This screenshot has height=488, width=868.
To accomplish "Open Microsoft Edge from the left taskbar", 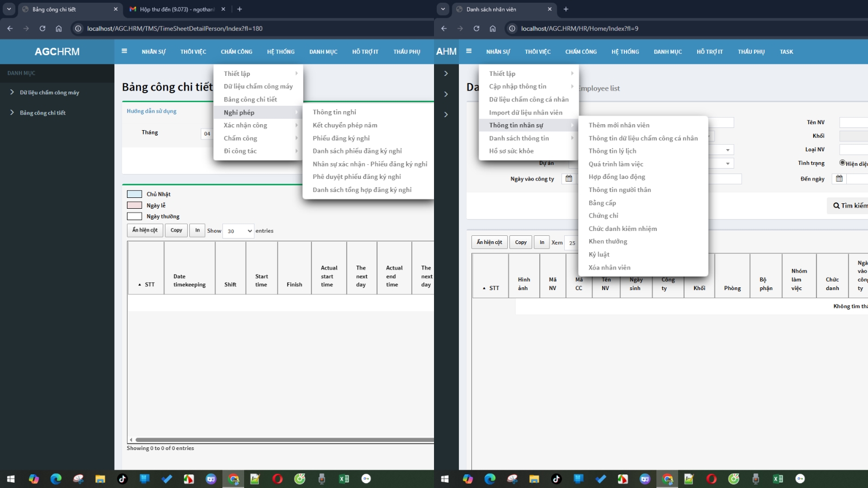I will tap(56, 479).
